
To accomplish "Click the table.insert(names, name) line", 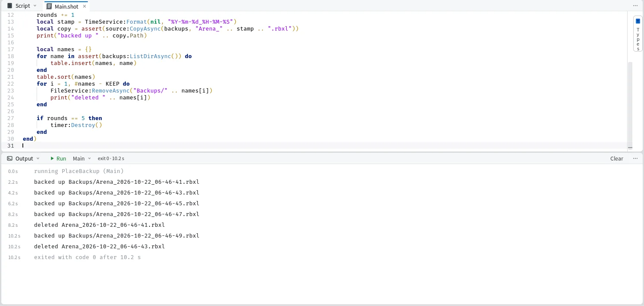I will click(94, 63).
